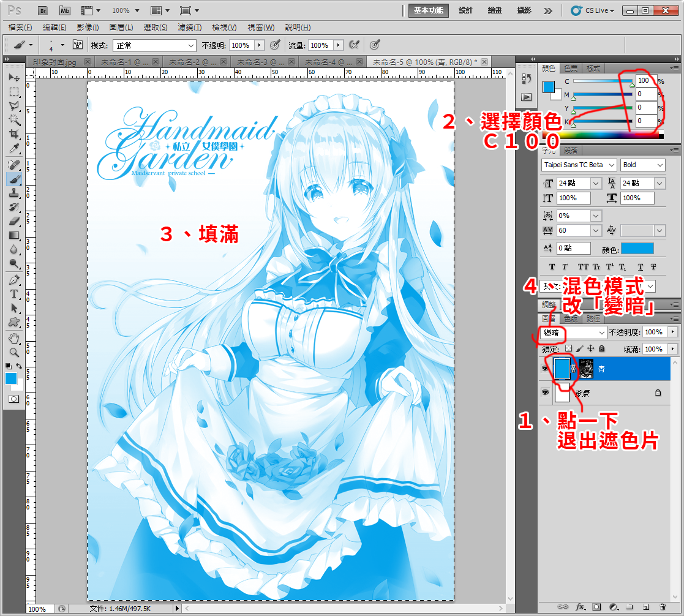
Task: Apply Faux Bold in Character panel
Action: coord(552,267)
